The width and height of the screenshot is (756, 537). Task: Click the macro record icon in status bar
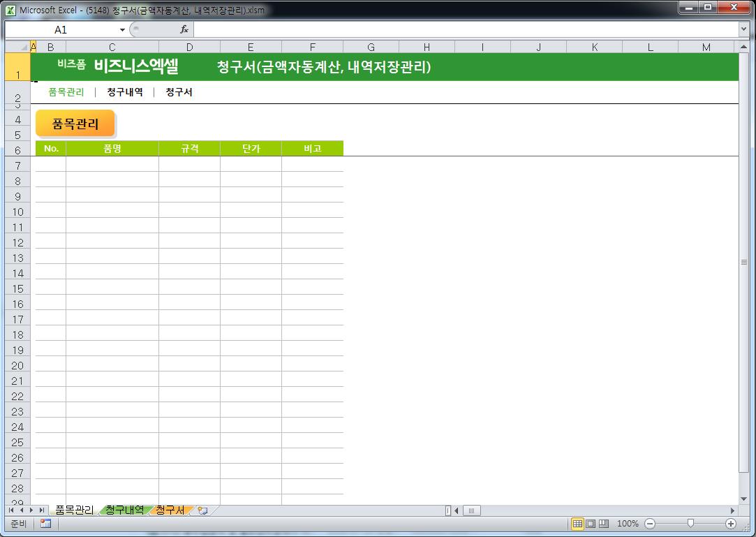click(x=46, y=524)
